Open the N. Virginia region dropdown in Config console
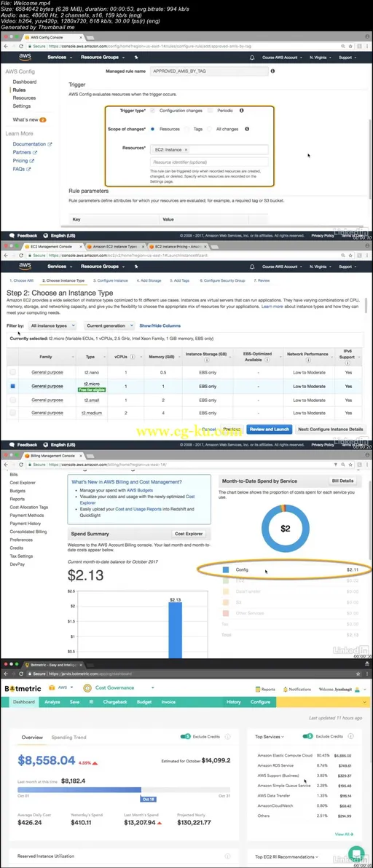373x868 pixels. (320, 57)
